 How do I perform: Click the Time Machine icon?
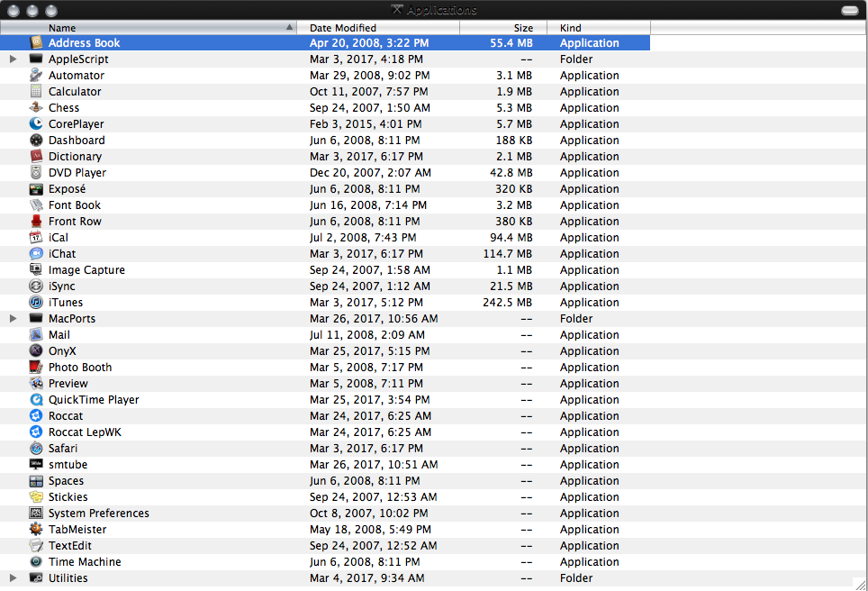tap(36, 561)
